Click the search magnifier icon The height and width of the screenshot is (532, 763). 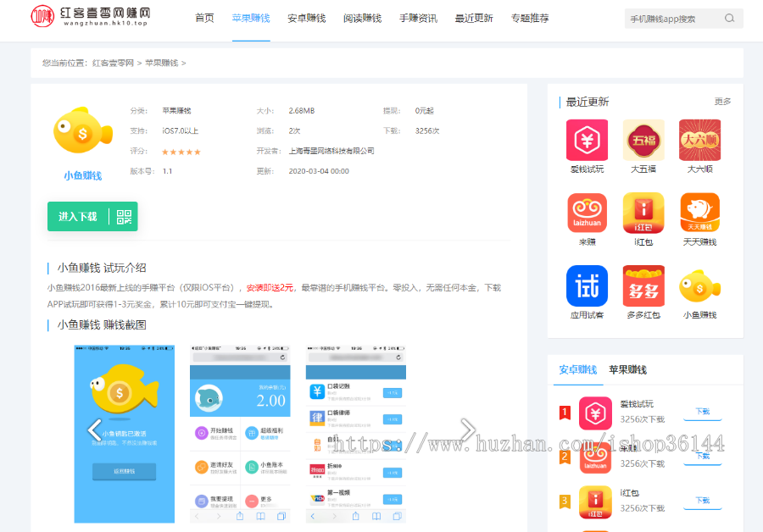729,19
